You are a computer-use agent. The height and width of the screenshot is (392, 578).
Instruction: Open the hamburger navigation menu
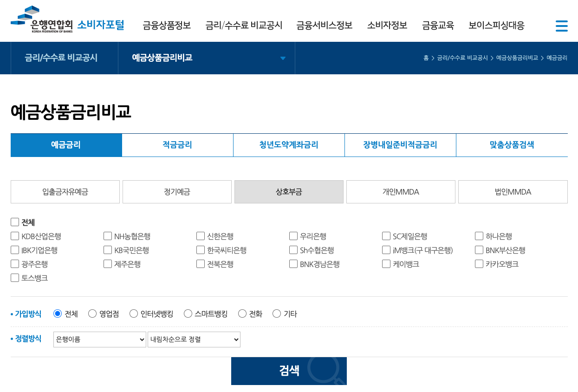pyautogui.click(x=562, y=26)
